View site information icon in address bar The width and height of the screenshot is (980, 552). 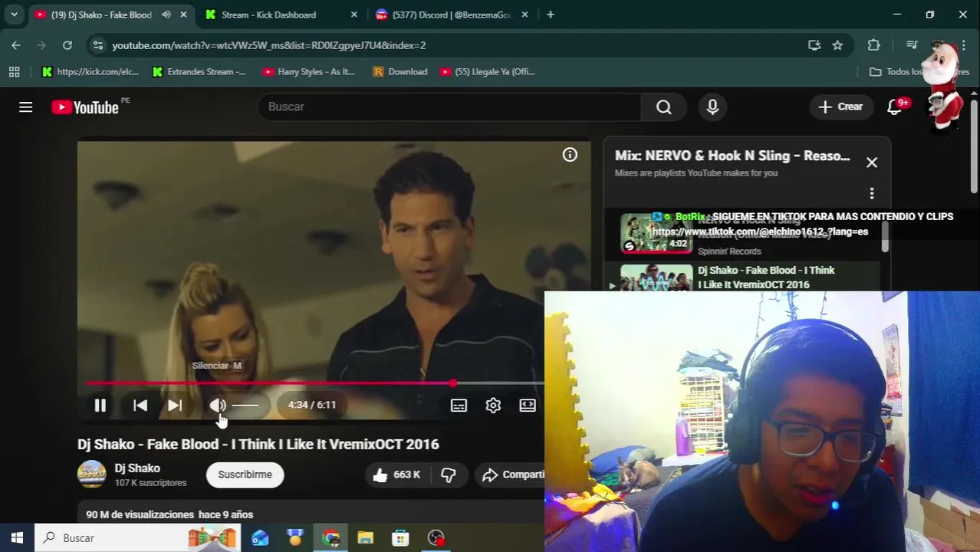(x=97, y=45)
